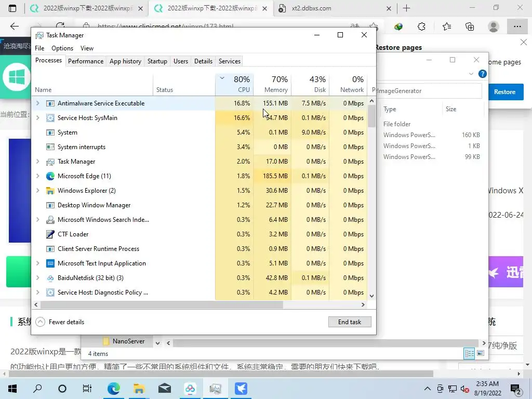
Task: Select the xt2.ddbxs.com browser tab
Action: (x=335, y=8)
